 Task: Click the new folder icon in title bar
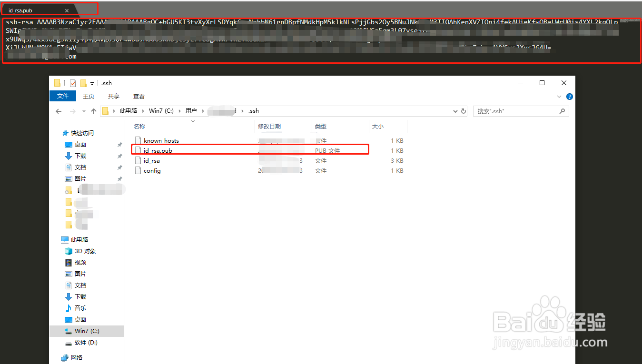tap(83, 83)
